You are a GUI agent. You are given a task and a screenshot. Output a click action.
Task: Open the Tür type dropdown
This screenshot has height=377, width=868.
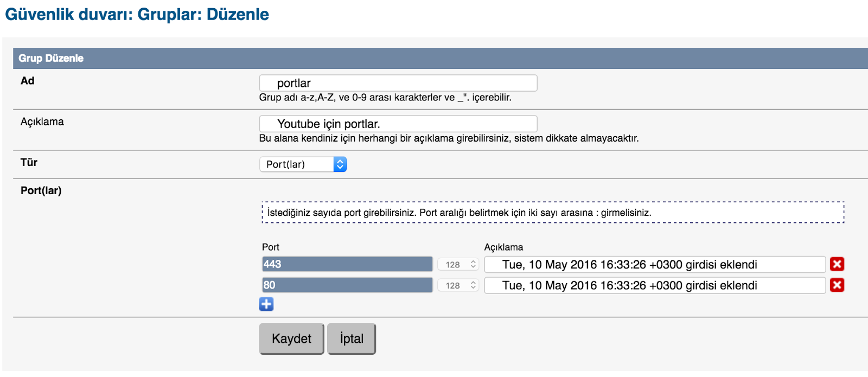[303, 164]
